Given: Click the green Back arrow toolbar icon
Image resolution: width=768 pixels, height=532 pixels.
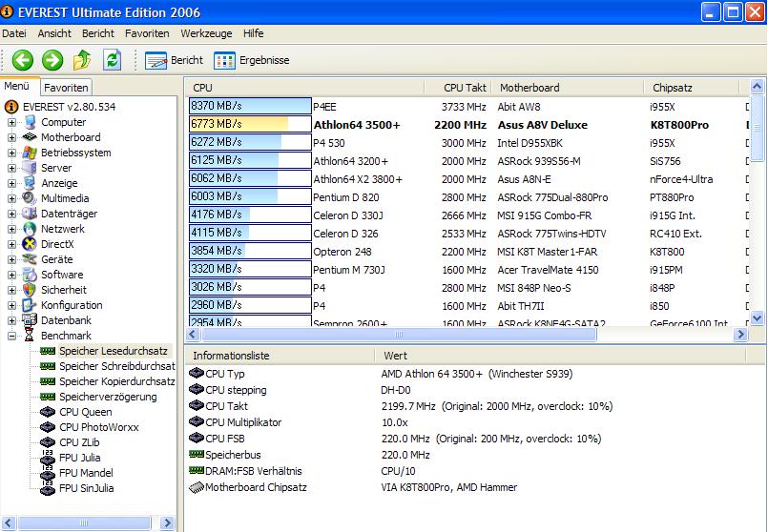Looking at the screenshot, I should [x=23, y=60].
